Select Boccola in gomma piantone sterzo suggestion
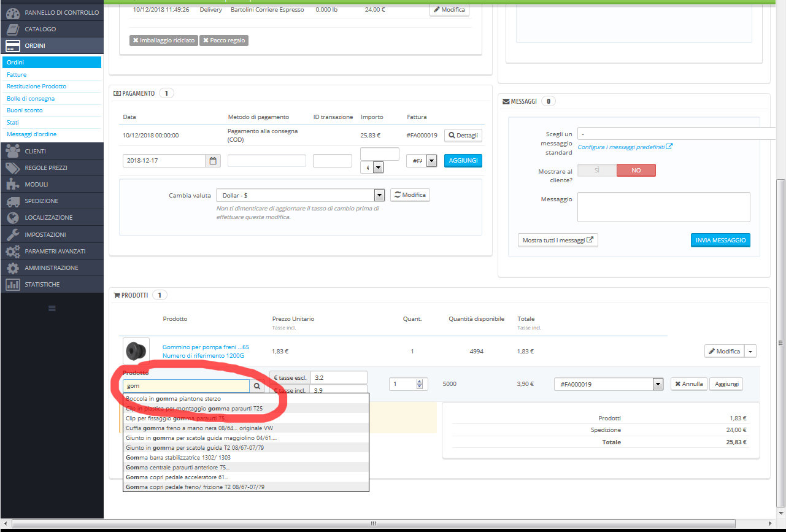The height and width of the screenshot is (532, 786). pos(245,399)
